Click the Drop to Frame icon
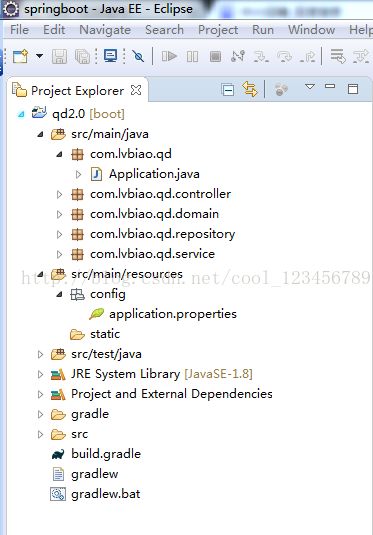 338,56
